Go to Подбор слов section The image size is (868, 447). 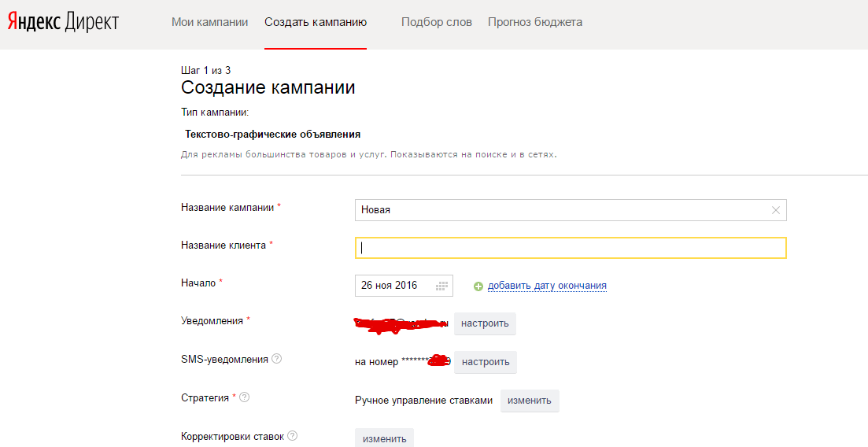click(x=437, y=22)
